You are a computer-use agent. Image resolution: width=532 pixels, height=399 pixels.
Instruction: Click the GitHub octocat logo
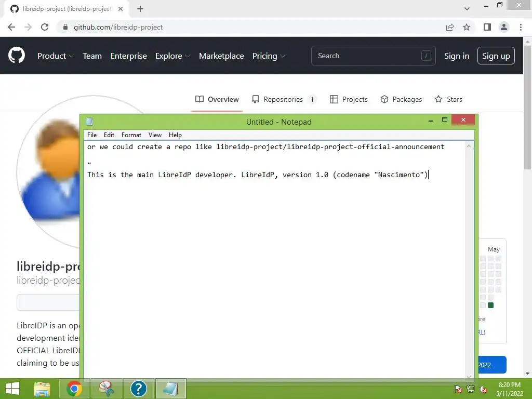pos(16,56)
